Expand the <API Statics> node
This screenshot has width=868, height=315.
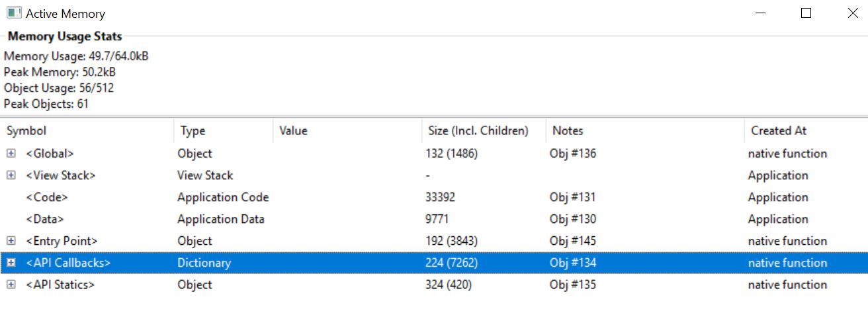pyautogui.click(x=11, y=285)
